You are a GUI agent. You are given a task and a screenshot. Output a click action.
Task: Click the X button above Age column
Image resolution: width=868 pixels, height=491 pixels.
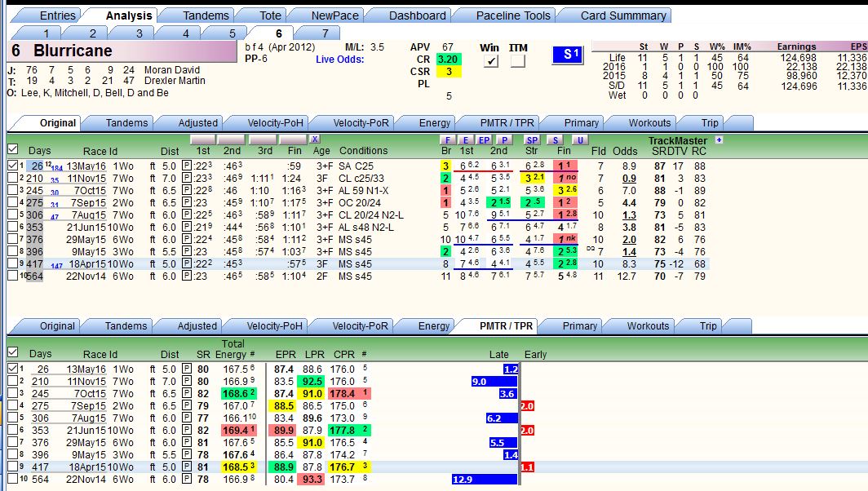[x=314, y=139]
